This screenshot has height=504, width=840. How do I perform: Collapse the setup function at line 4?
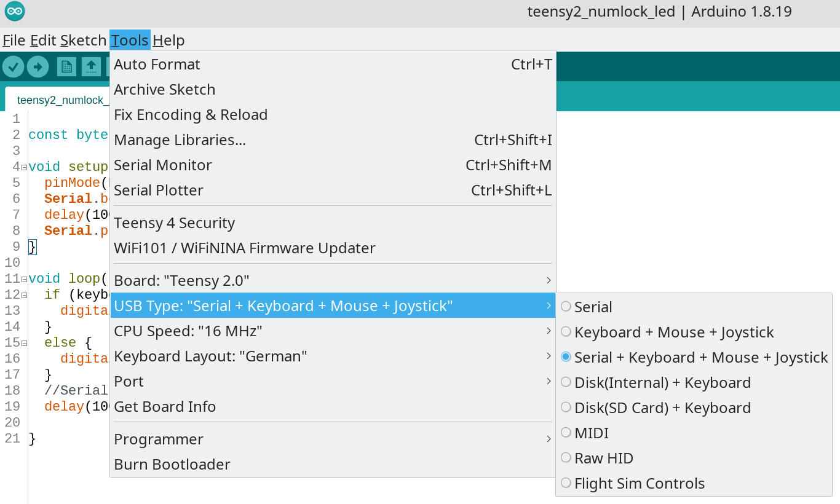(x=24, y=167)
